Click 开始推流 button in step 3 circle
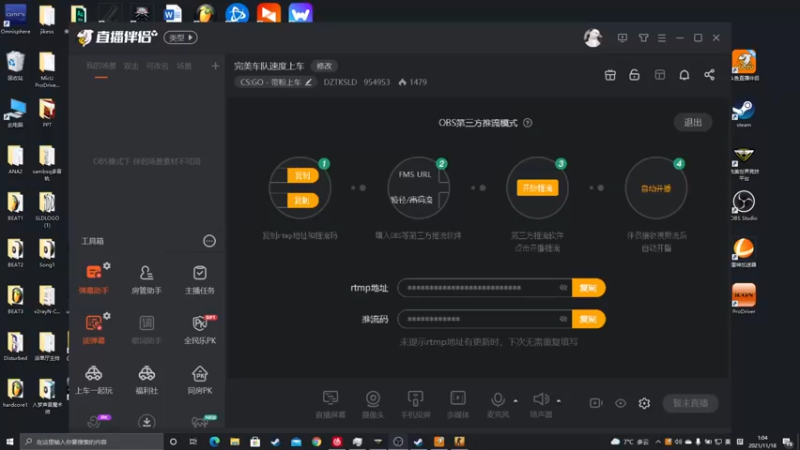Viewport: 800px width, 450px height. click(x=537, y=188)
